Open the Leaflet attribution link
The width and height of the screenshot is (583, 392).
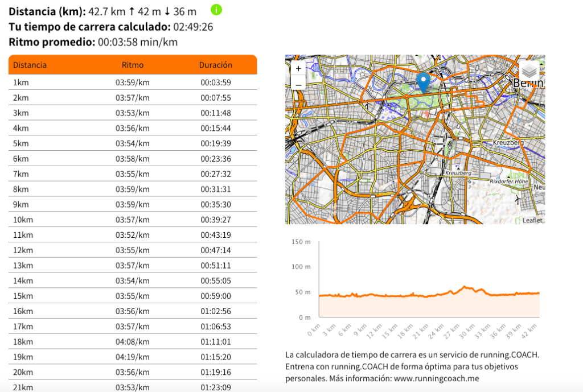point(532,220)
